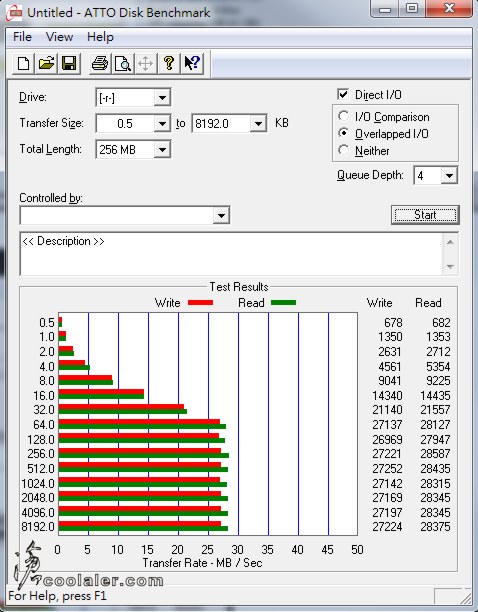Activate the context help arrow icon
Viewport: 478px width, 612px height.
192,63
